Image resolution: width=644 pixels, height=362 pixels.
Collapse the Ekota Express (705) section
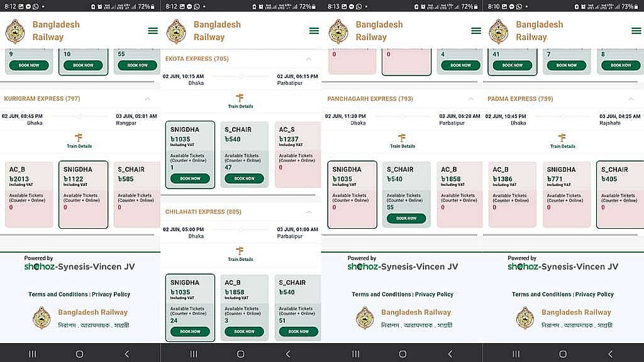pos(308,59)
